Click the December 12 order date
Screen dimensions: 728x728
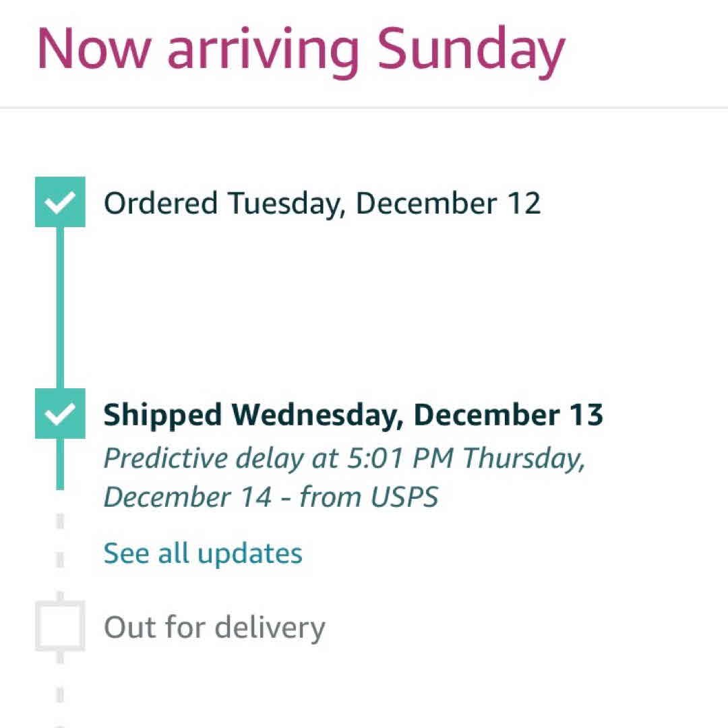(x=448, y=203)
